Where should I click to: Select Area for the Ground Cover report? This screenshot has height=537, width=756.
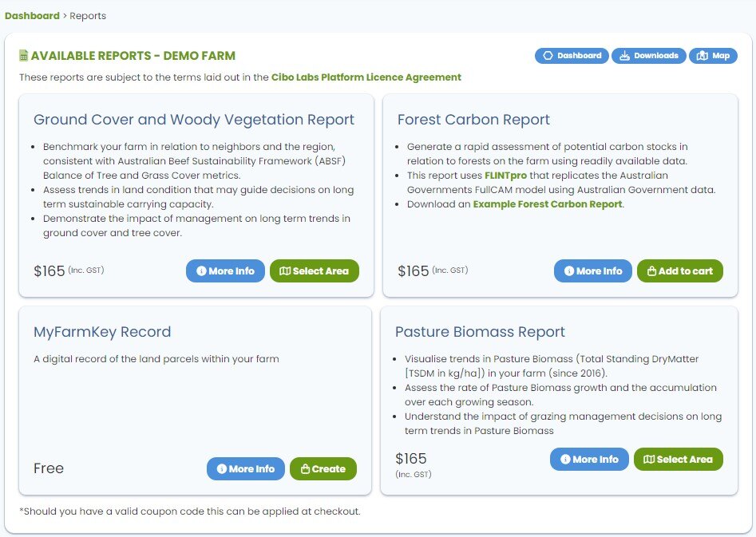pyautogui.click(x=315, y=271)
